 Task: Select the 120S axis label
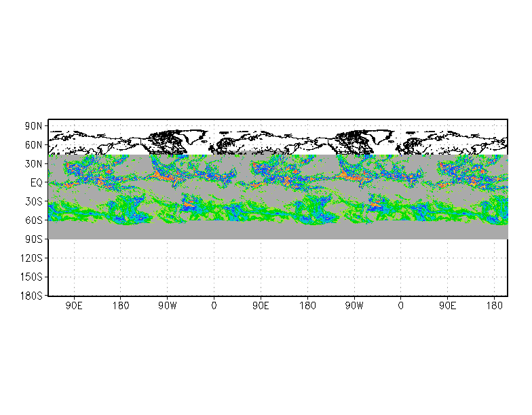31,258
